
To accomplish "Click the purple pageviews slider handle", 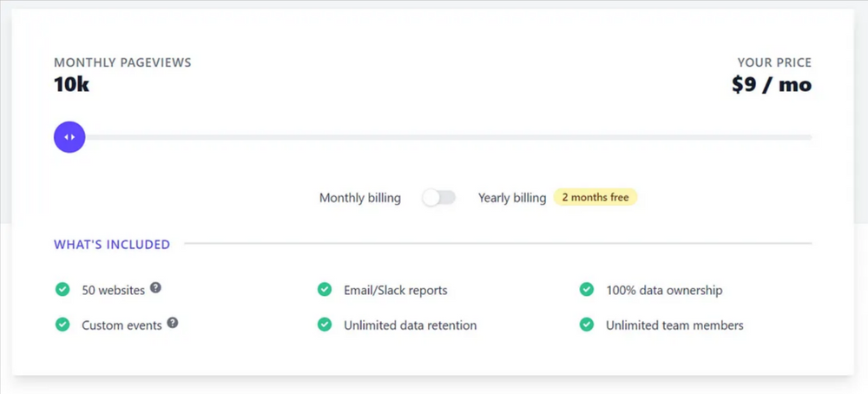I will [x=69, y=137].
